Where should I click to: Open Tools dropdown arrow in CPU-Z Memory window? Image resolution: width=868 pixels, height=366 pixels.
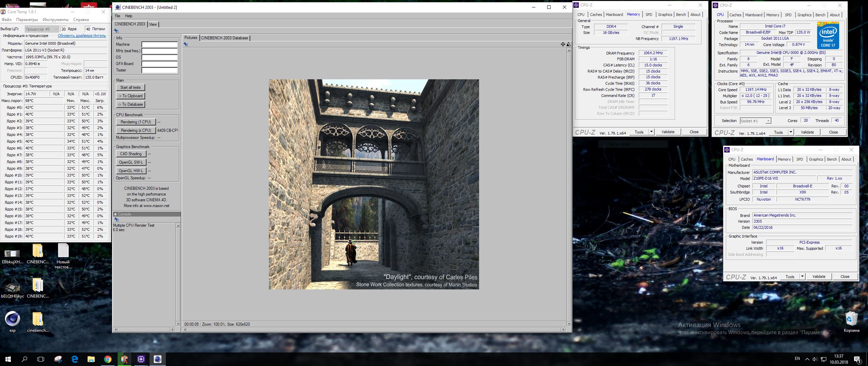pos(651,132)
